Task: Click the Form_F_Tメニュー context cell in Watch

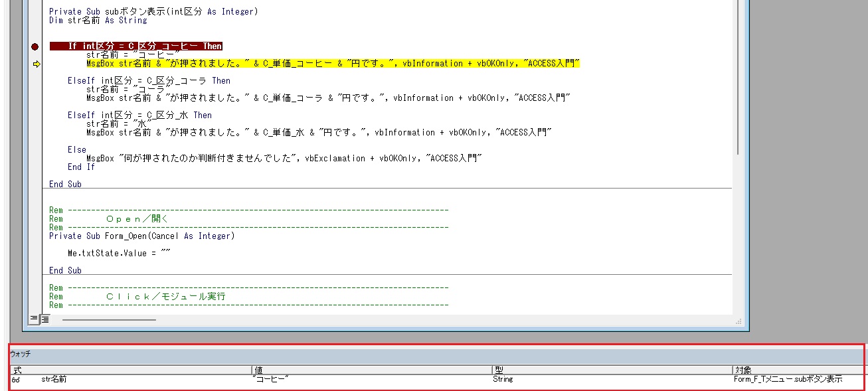Action: (788, 380)
